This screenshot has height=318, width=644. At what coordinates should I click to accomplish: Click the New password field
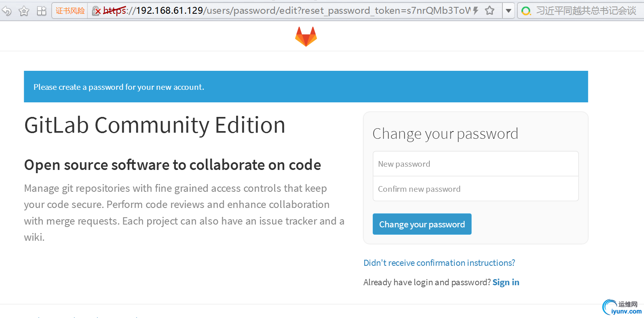(x=475, y=164)
